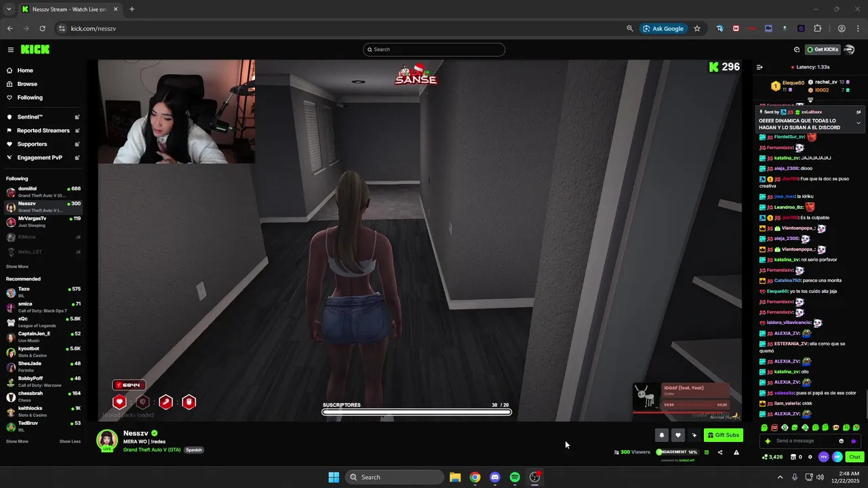Share the stream with share icon
This screenshot has width=868, height=488.
[x=720, y=452]
